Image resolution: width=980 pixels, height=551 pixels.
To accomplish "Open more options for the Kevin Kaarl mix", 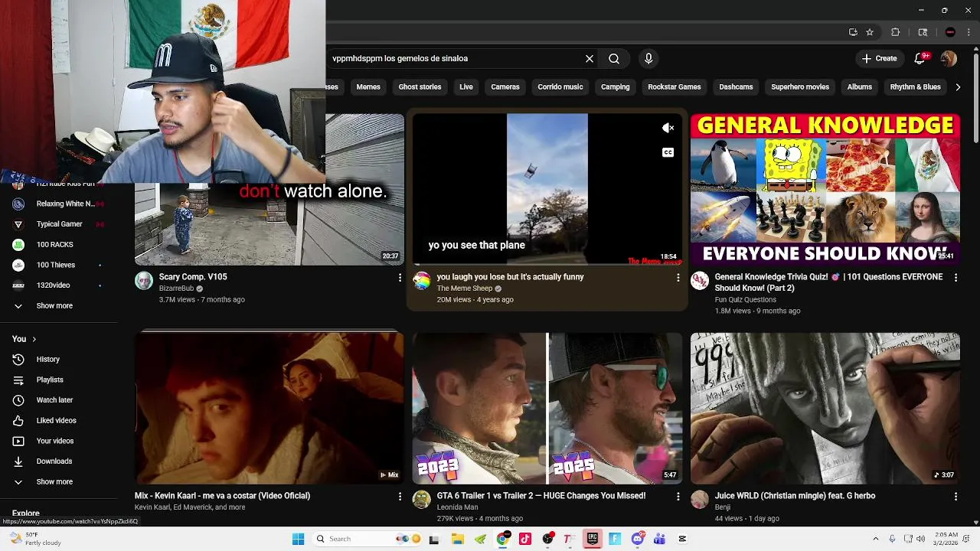I will pyautogui.click(x=400, y=497).
